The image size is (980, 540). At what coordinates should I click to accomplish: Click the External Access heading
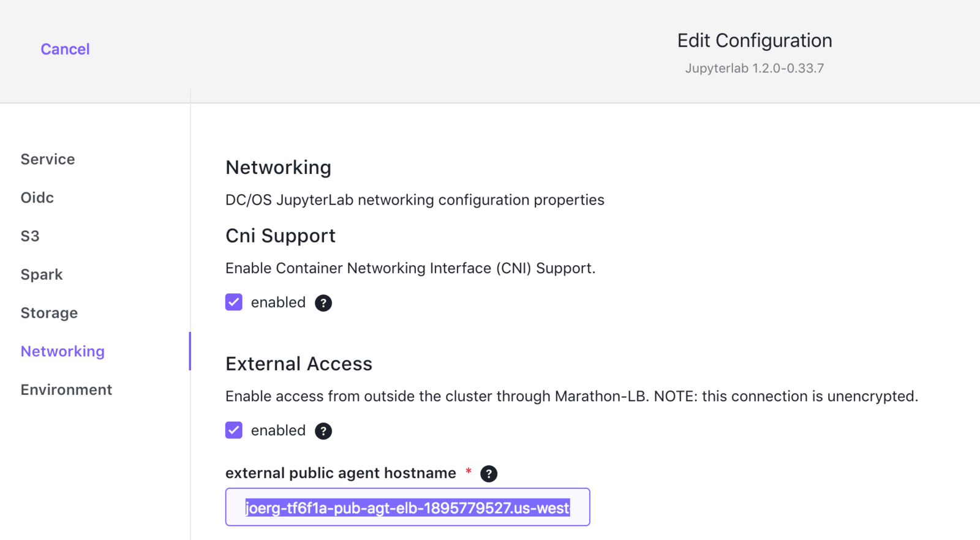point(299,364)
